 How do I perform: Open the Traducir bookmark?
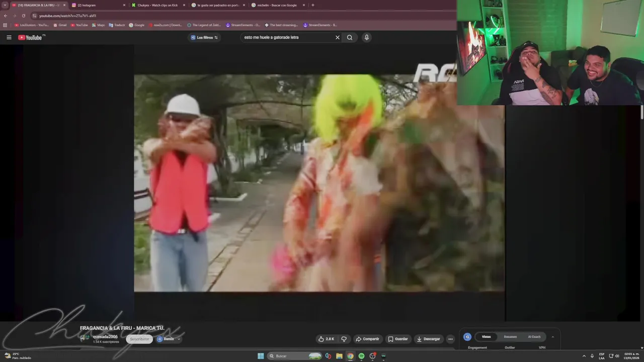tap(117, 25)
